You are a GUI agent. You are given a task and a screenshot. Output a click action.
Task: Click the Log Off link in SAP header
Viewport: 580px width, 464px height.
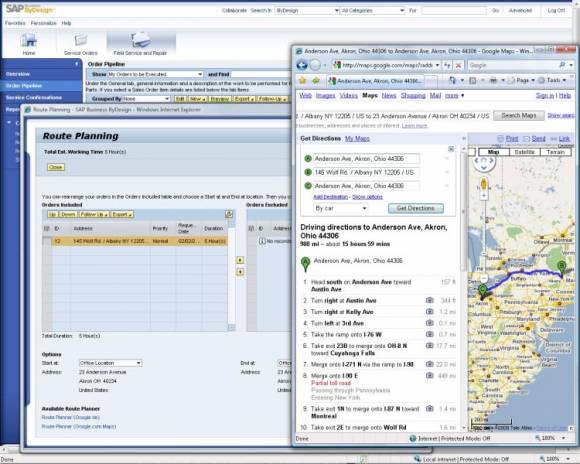pos(556,11)
